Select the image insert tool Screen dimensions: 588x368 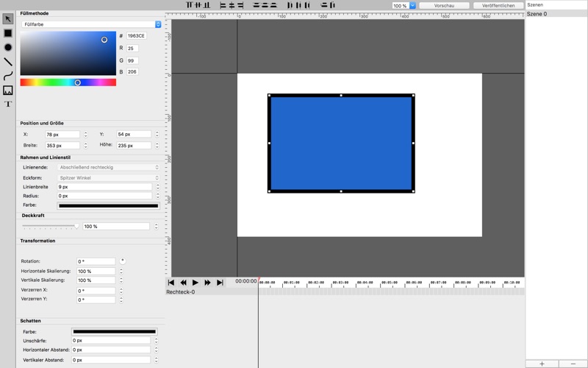pos(8,90)
